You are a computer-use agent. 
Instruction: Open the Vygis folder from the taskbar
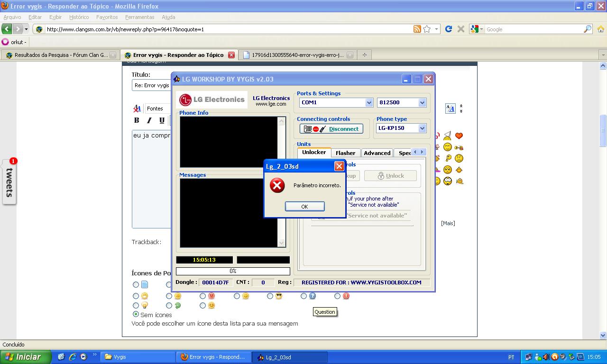pos(138,357)
